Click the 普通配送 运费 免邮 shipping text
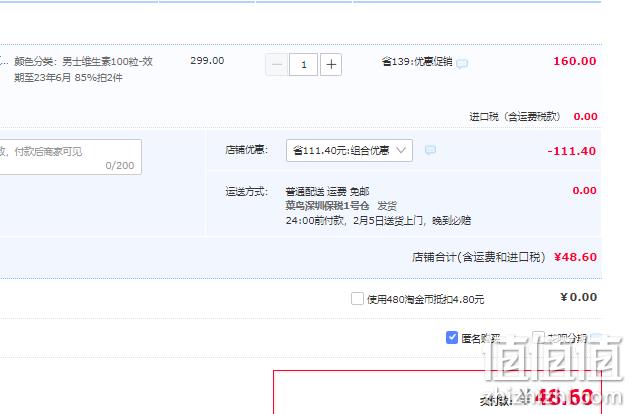Screen dimensions: 632x414 tap(327, 191)
